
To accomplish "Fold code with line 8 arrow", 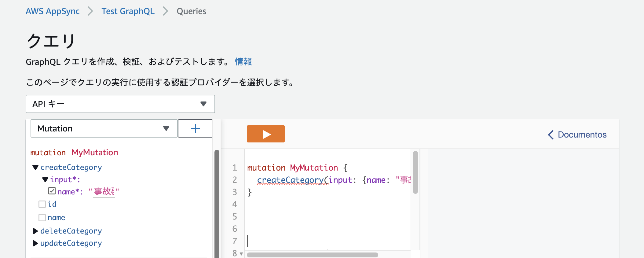I will click(x=241, y=254).
